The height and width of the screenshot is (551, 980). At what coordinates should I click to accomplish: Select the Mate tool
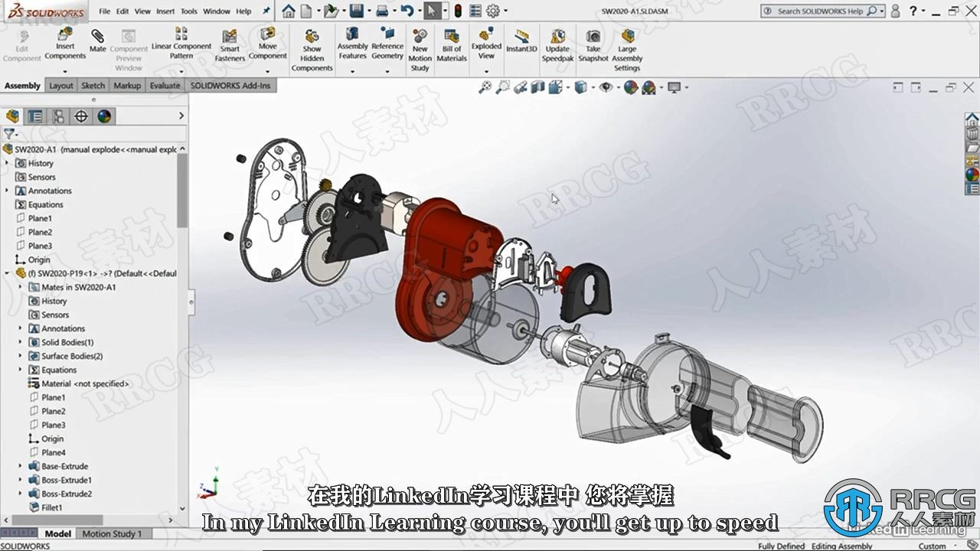[x=97, y=41]
